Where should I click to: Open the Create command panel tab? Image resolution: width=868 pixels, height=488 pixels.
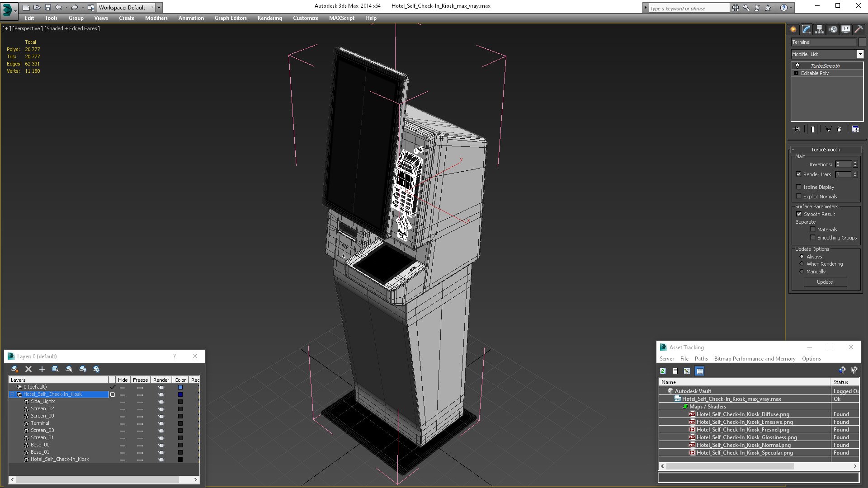(x=793, y=29)
